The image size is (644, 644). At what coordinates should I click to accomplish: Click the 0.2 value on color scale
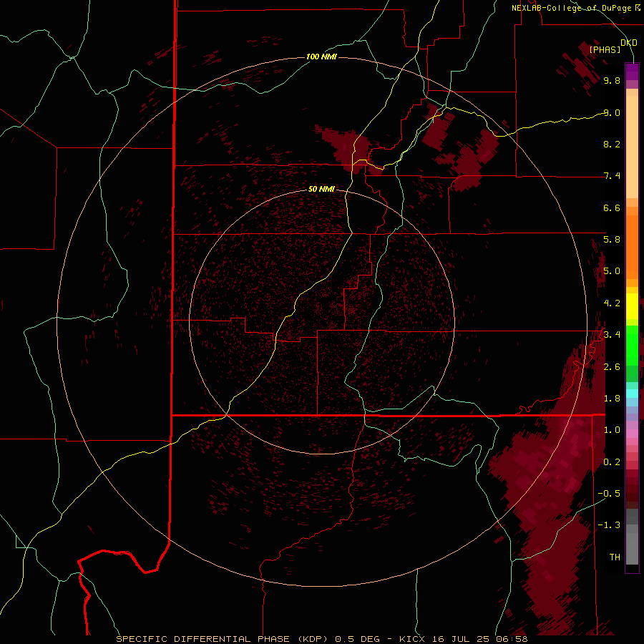pos(612,462)
